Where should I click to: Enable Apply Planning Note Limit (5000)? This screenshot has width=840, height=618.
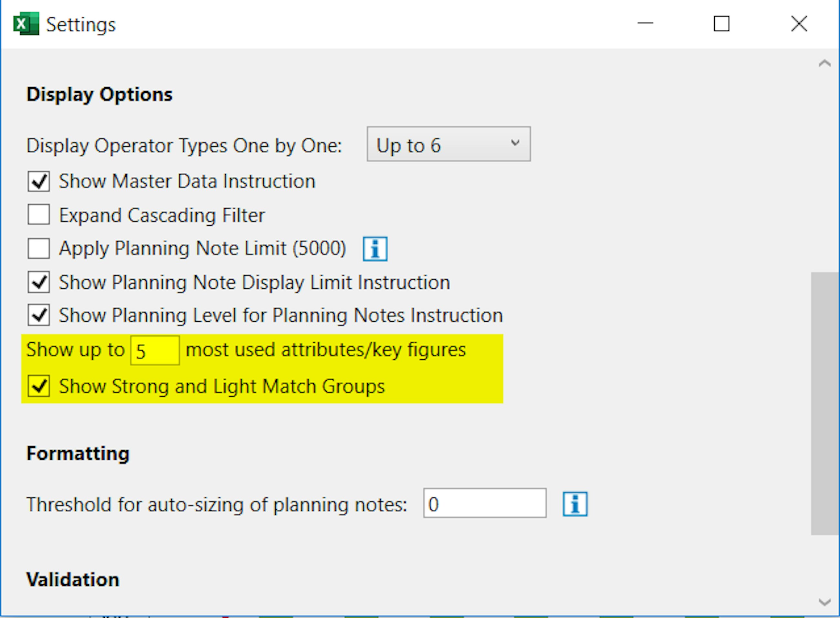(x=38, y=248)
